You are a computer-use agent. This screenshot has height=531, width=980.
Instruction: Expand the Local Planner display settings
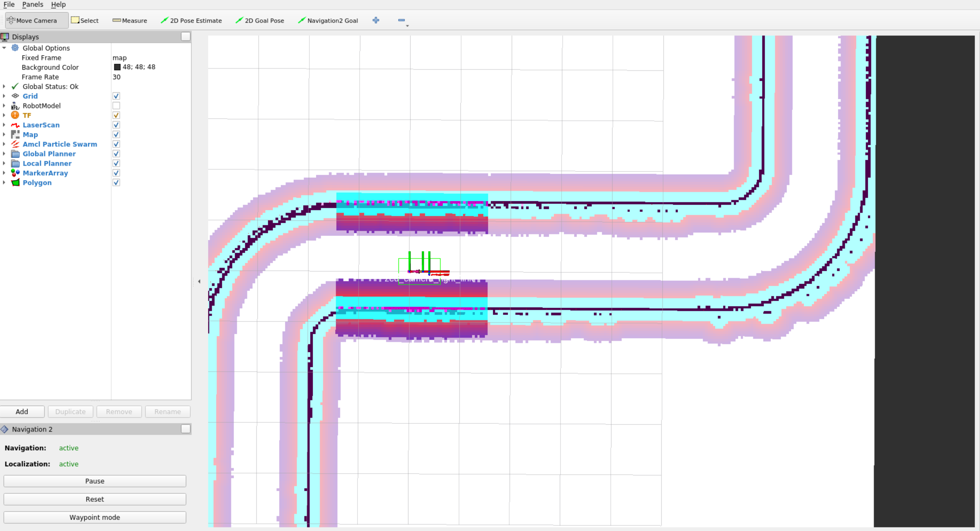[x=4, y=163]
